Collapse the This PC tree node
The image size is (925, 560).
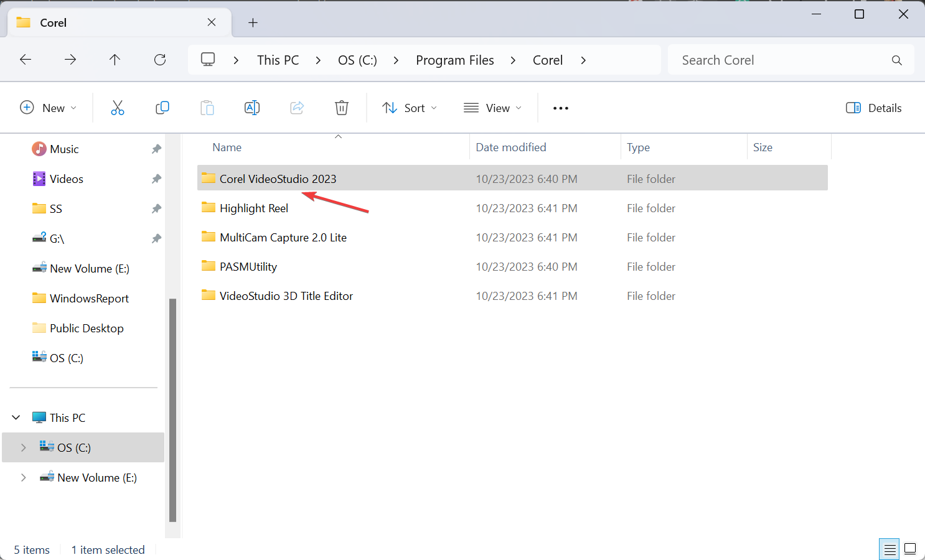[16, 418]
